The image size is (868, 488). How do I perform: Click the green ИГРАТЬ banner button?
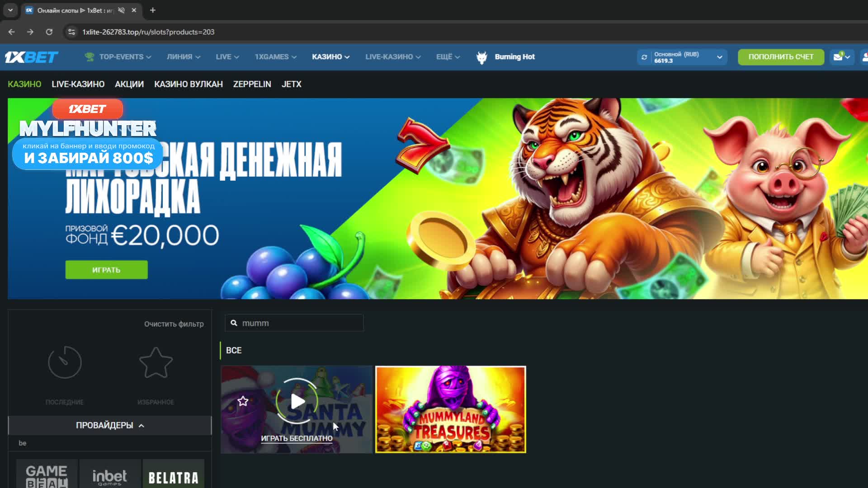(106, 270)
